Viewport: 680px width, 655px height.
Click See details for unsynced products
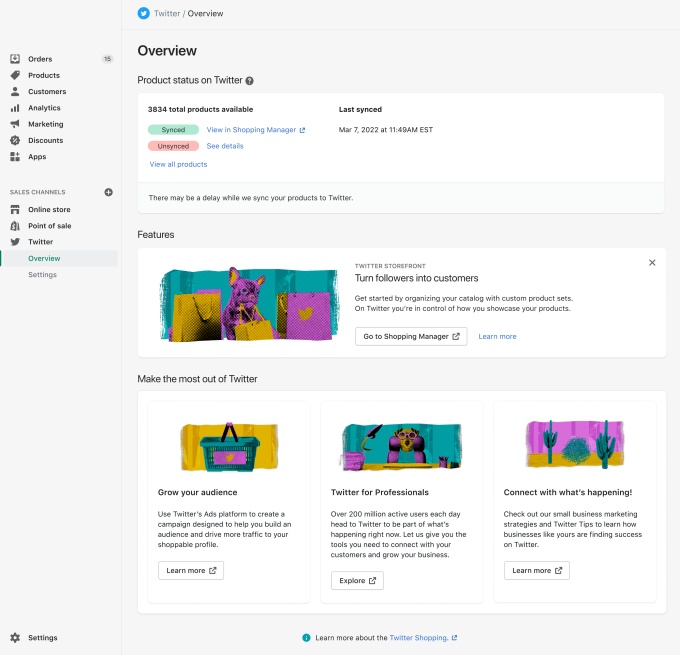[x=225, y=146]
